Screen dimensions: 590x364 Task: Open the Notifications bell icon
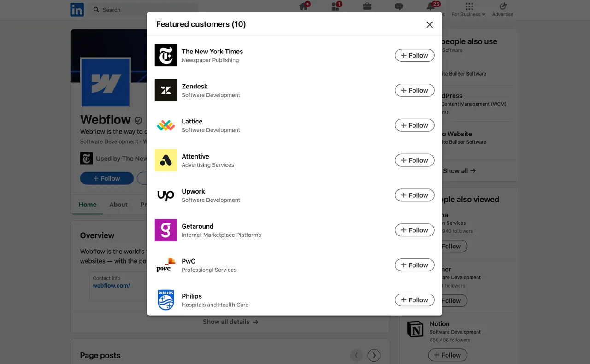(x=431, y=6)
